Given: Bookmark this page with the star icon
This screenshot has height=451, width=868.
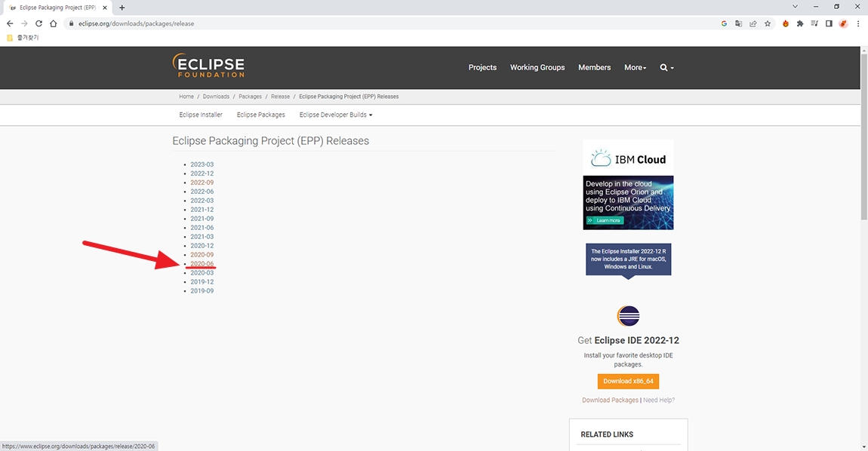Looking at the screenshot, I should click(768, 24).
